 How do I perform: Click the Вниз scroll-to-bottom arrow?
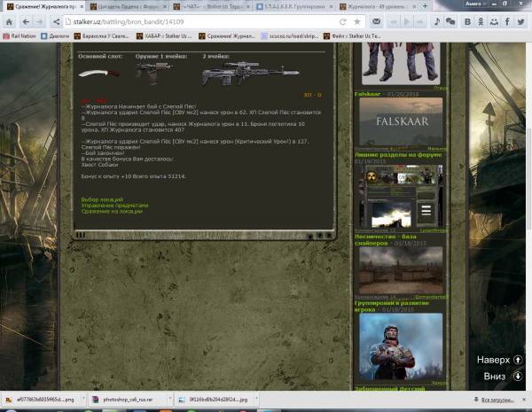pos(518,376)
